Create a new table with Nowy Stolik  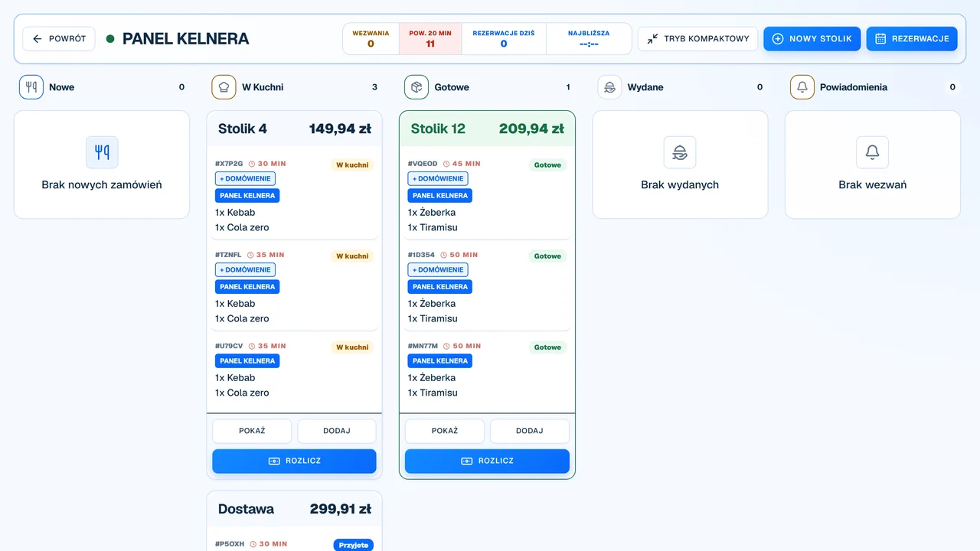click(812, 38)
